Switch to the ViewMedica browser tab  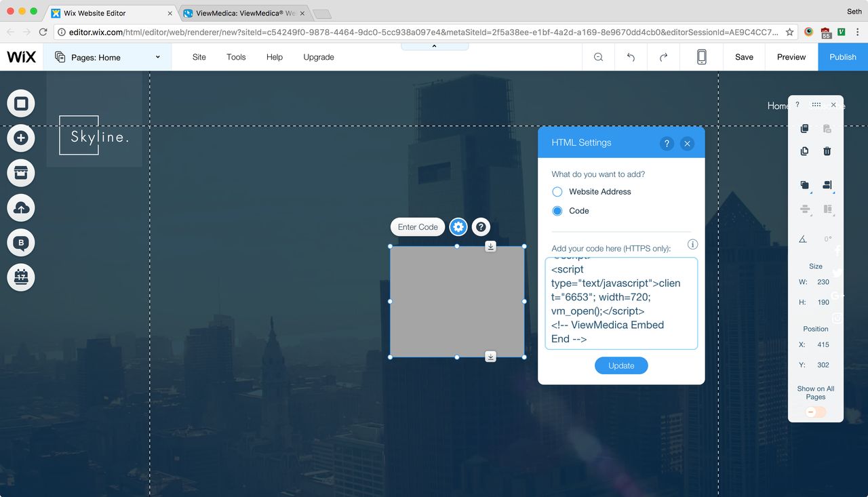pos(241,12)
